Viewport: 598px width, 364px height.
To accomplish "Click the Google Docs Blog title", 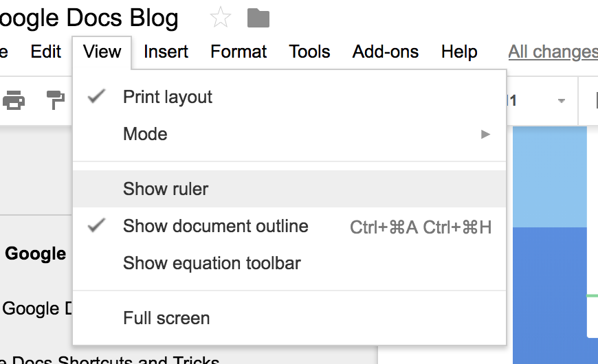I will [x=89, y=18].
